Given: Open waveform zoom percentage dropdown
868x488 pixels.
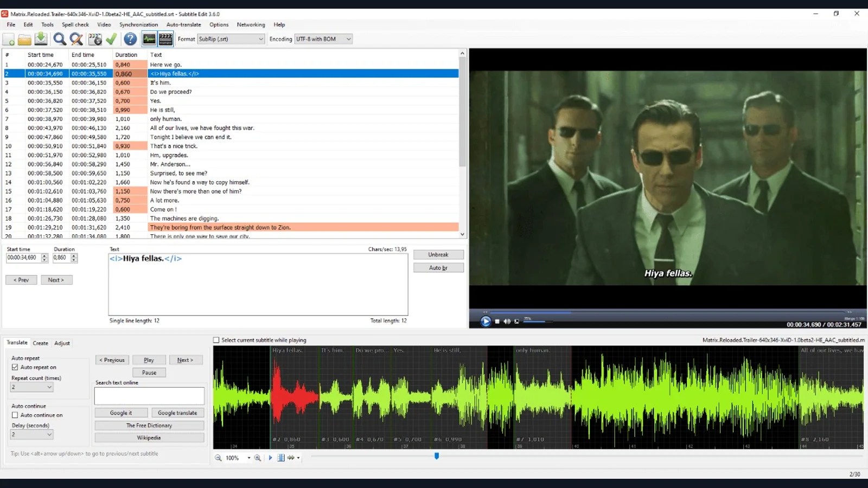Looking at the screenshot, I should (249, 458).
